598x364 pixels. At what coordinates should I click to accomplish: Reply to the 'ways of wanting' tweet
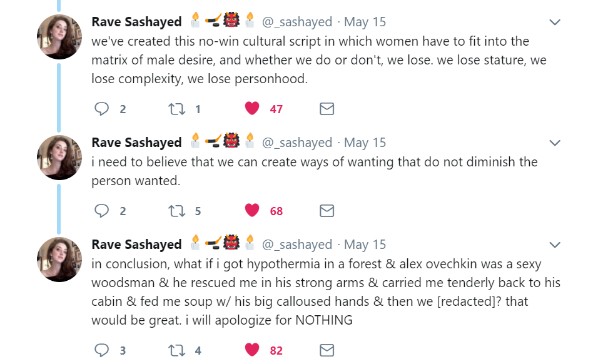click(x=102, y=211)
